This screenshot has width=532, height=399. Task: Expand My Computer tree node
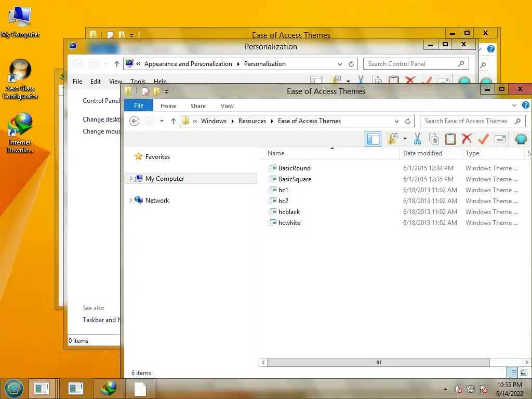[x=130, y=179]
